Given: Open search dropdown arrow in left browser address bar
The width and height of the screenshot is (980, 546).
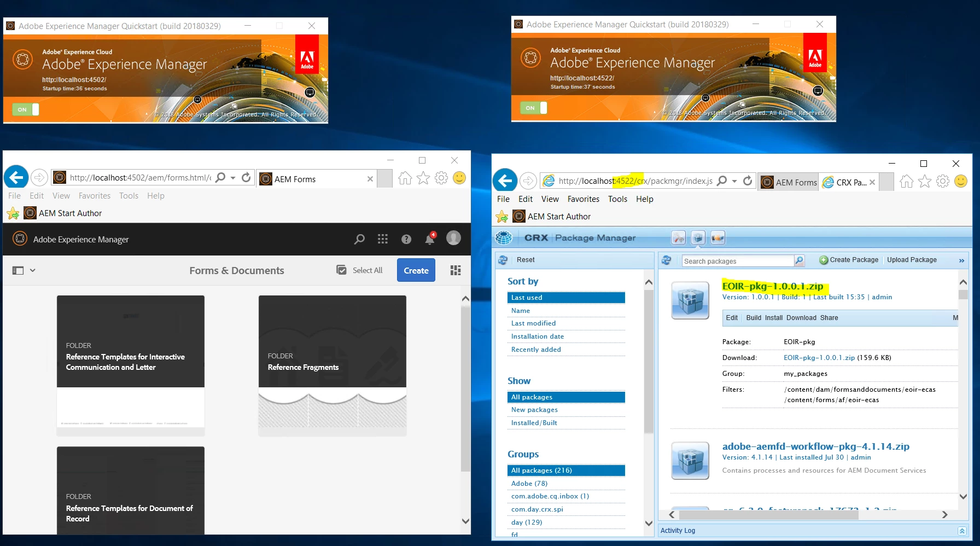Looking at the screenshot, I should [233, 178].
